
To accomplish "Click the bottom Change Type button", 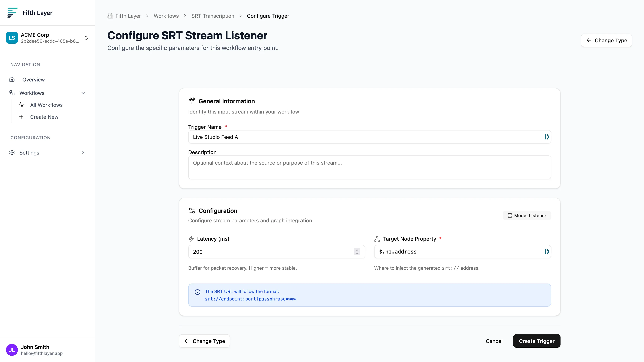I will (204, 341).
